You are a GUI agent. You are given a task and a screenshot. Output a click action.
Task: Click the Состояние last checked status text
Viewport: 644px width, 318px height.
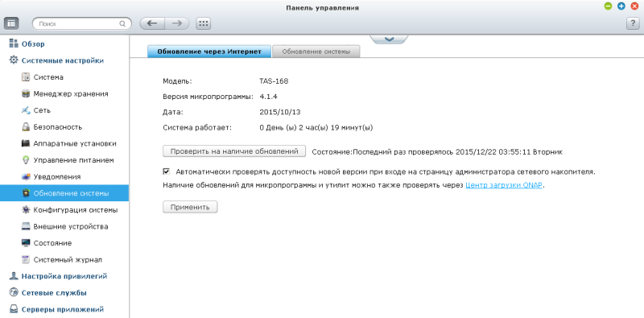(x=437, y=152)
